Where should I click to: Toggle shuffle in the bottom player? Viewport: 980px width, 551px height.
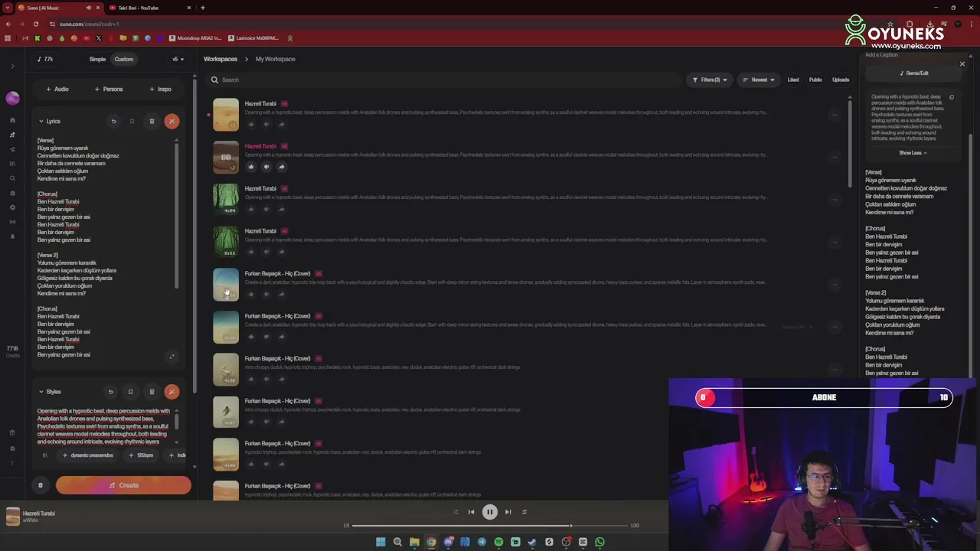coord(455,512)
